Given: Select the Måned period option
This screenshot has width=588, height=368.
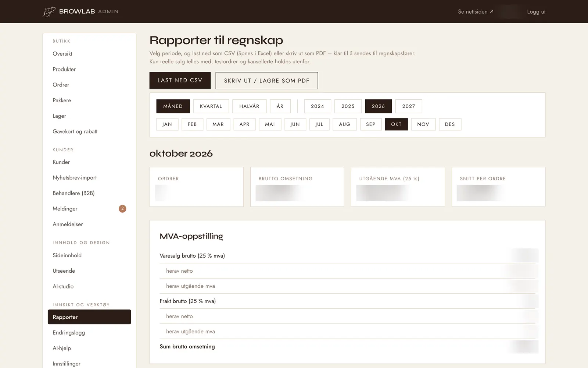Looking at the screenshot, I should (173, 106).
